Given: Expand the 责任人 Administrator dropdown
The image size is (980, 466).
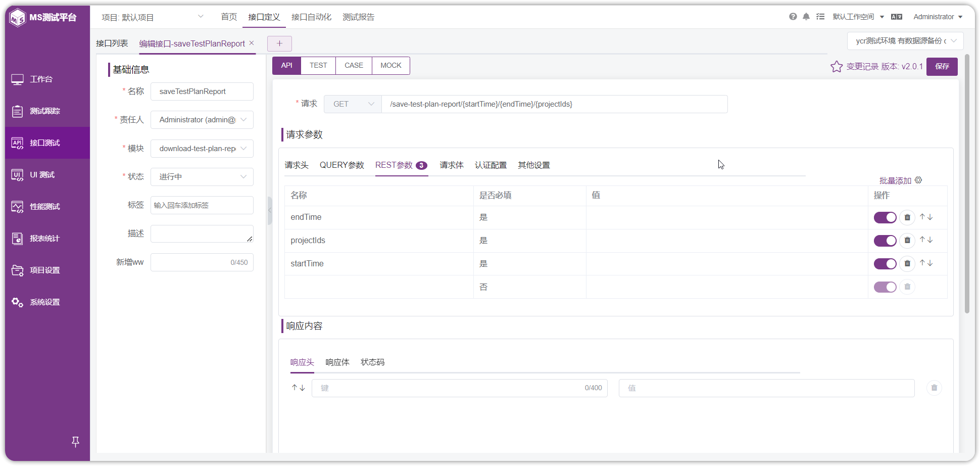Looking at the screenshot, I should (x=202, y=120).
